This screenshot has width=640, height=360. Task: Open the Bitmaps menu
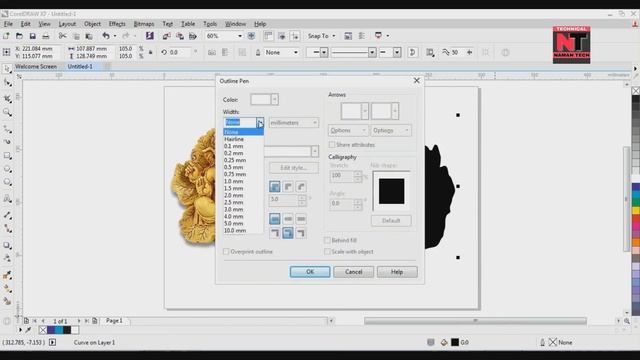144,24
